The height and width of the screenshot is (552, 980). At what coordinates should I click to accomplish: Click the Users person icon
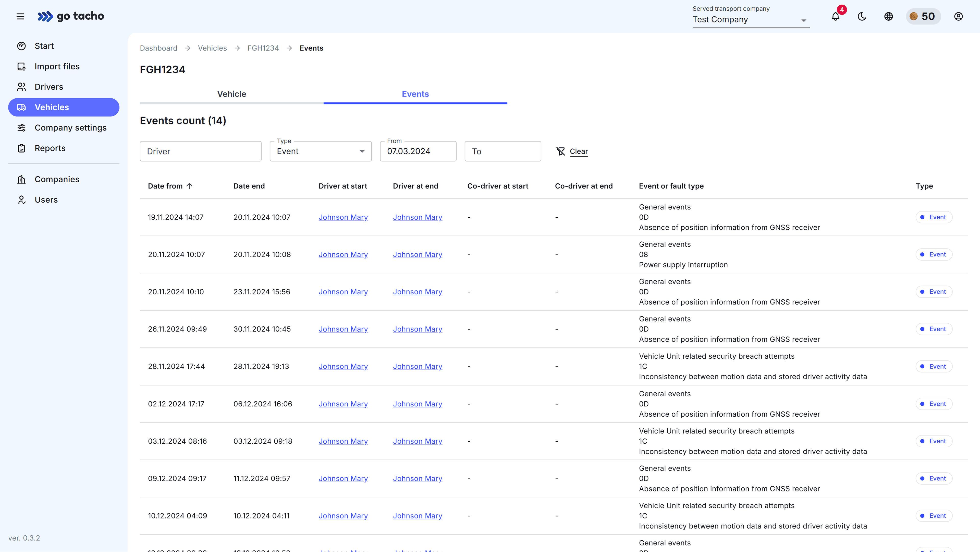[x=22, y=200]
